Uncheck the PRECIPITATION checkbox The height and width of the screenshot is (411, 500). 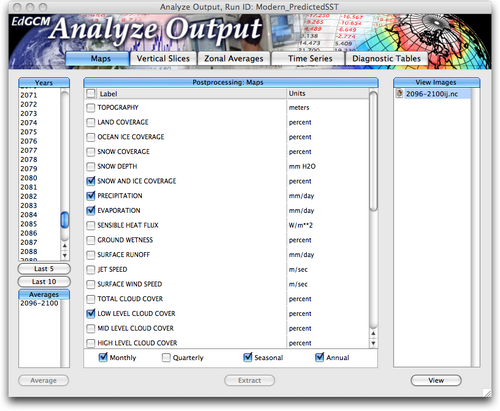(90, 196)
